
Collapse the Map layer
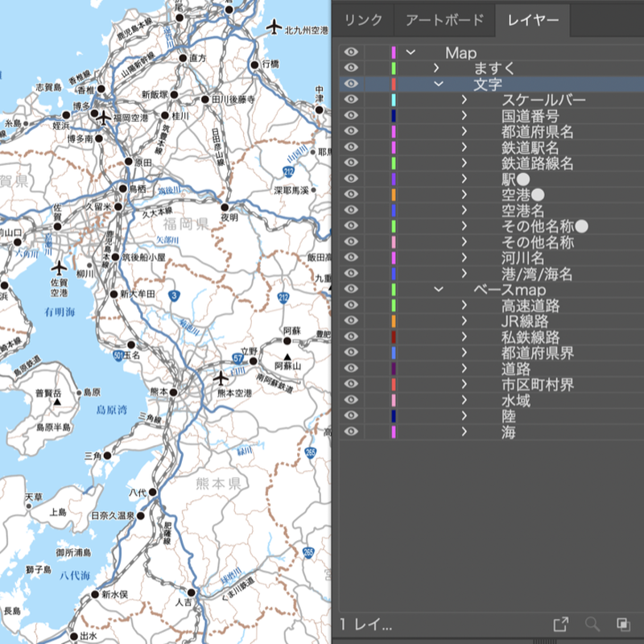click(x=411, y=53)
